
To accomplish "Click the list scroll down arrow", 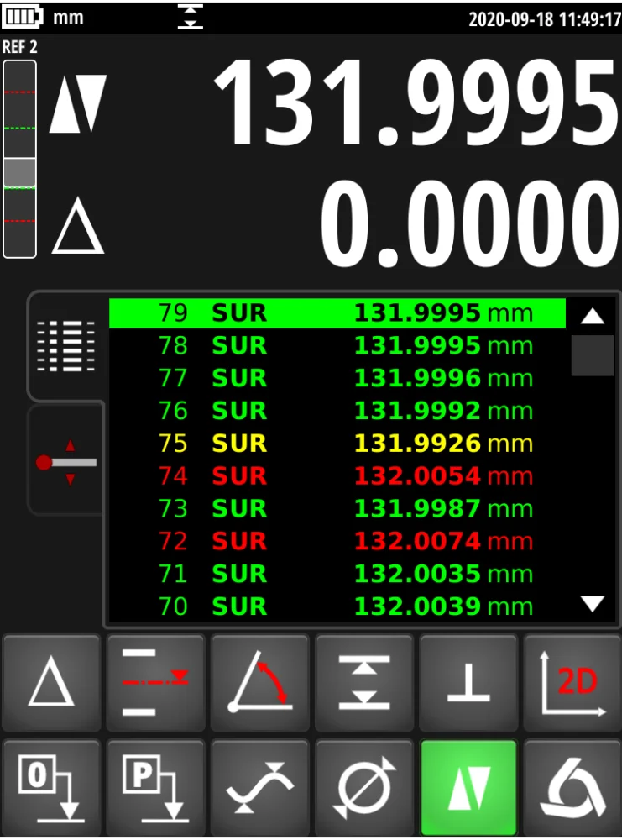I will pyautogui.click(x=592, y=604).
